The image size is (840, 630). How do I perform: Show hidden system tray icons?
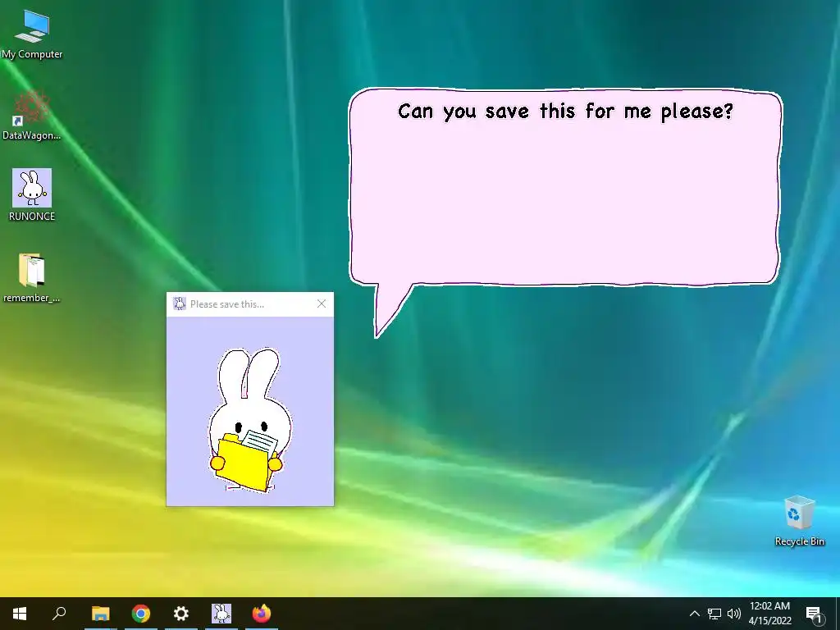coord(694,614)
